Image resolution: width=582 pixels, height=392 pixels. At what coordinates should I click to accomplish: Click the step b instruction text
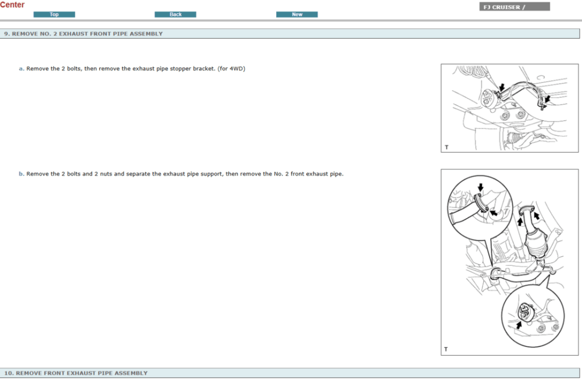pos(185,174)
